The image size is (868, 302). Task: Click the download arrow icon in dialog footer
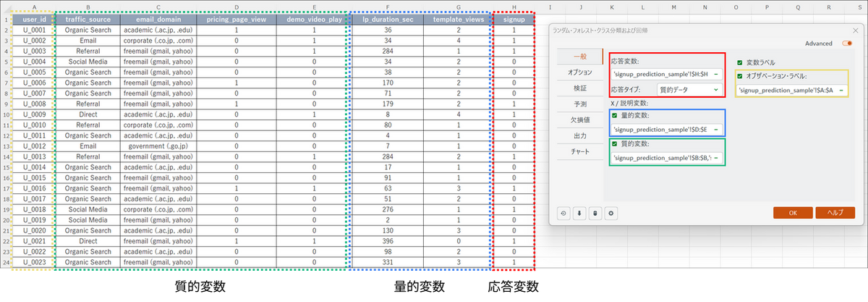[x=579, y=213]
